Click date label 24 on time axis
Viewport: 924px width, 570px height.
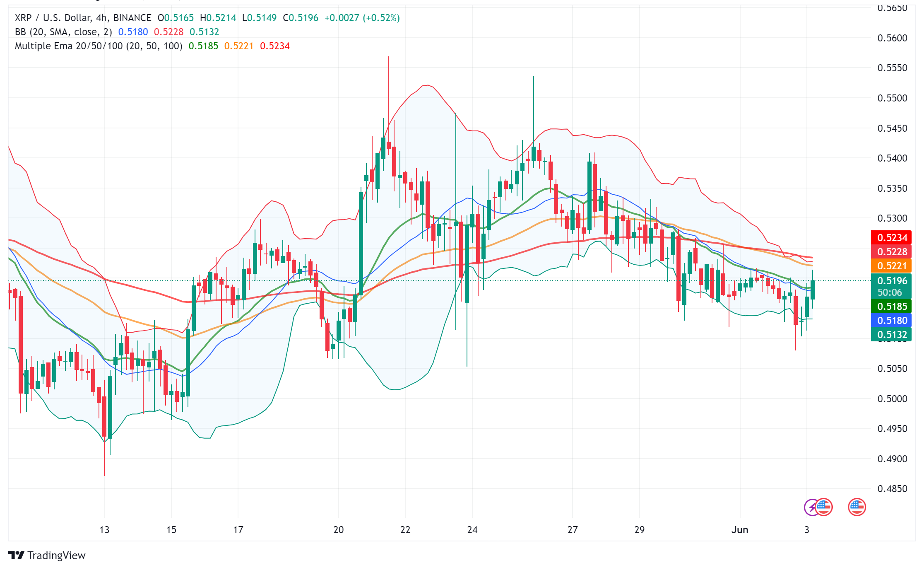tap(472, 530)
